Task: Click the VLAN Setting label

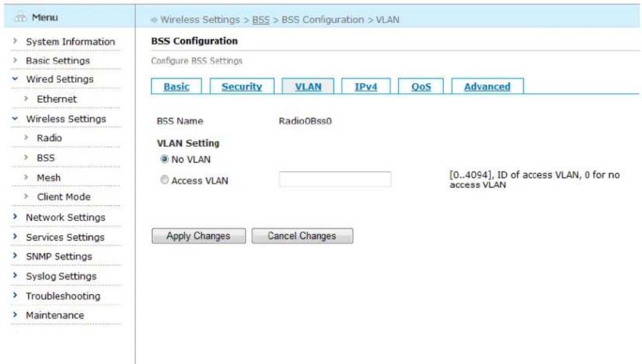Action: coord(188,143)
